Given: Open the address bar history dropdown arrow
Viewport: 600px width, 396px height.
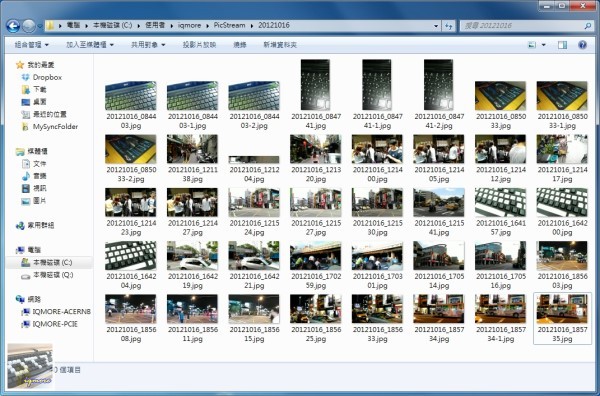Looking at the screenshot, I should coord(436,26).
